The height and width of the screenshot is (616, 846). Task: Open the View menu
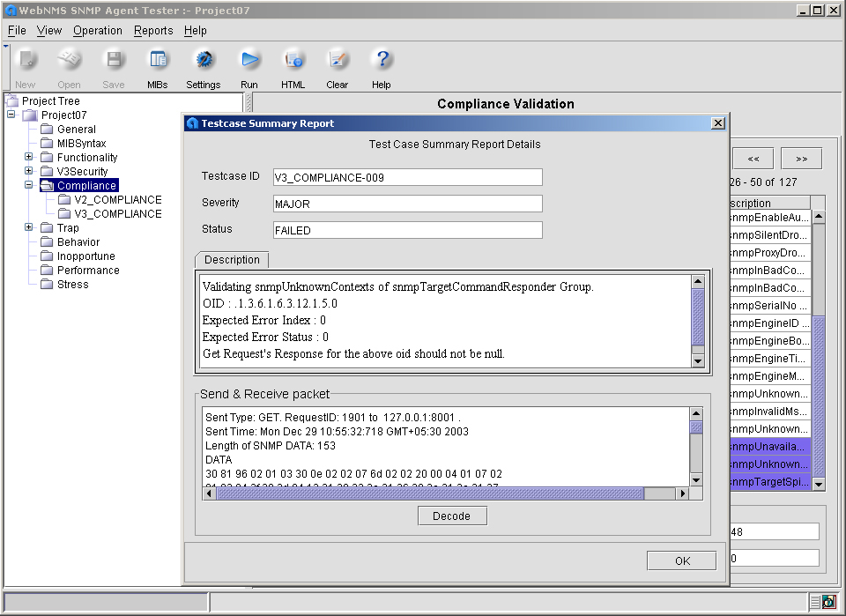coord(49,31)
